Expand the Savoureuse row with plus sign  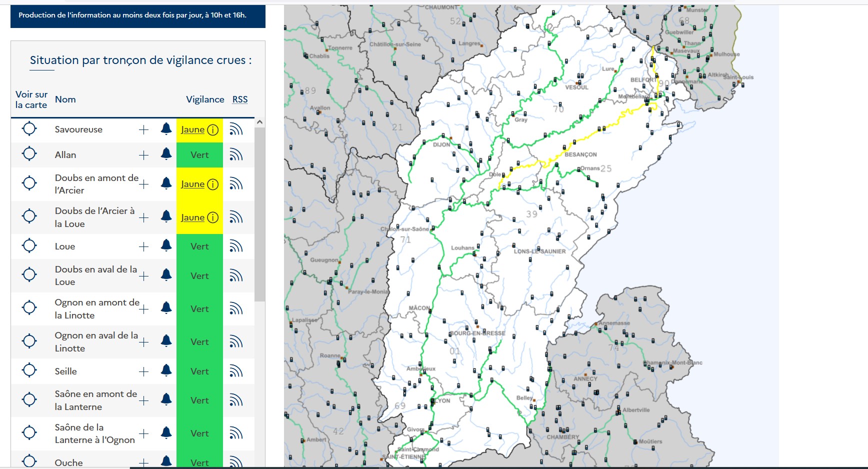point(144,130)
